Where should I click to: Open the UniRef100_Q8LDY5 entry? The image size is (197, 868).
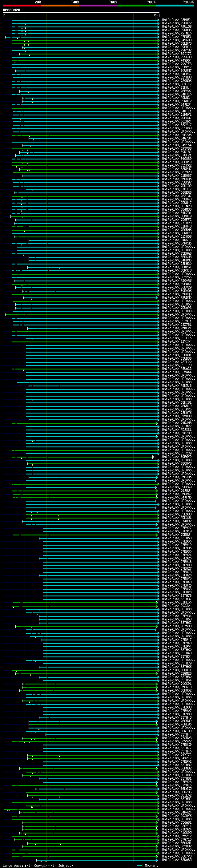point(177,43)
